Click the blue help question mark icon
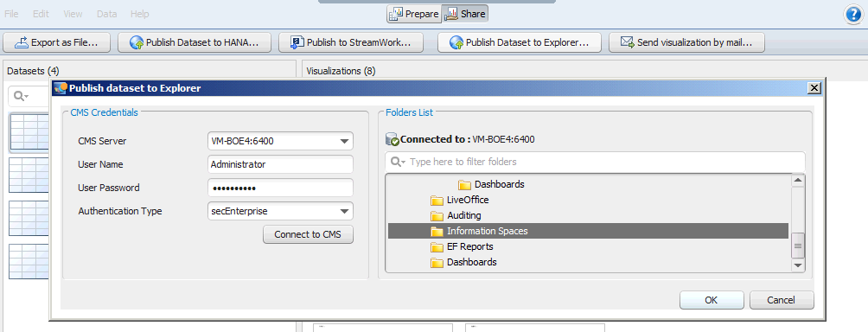Screen dimensions: 868x332 [x=853, y=15]
